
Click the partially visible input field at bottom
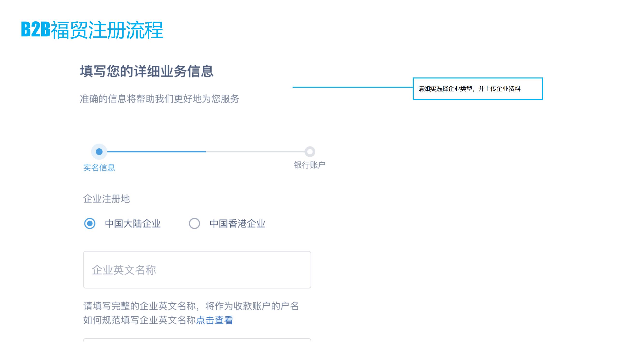[197, 340]
